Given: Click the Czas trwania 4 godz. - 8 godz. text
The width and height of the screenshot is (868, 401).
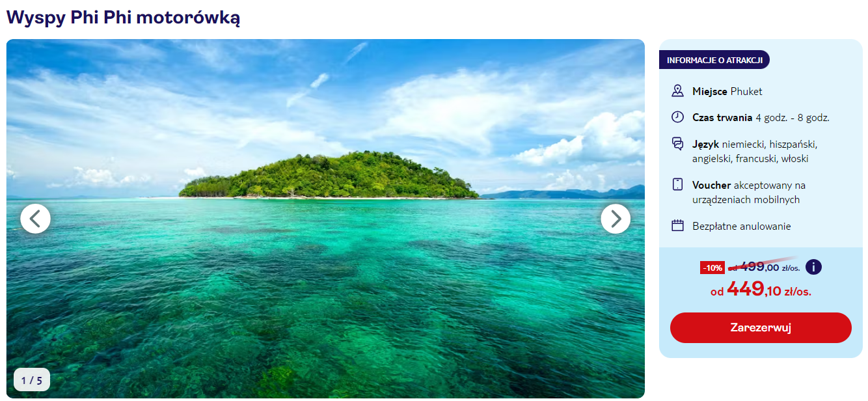Looking at the screenshot, I should [761, 117].
